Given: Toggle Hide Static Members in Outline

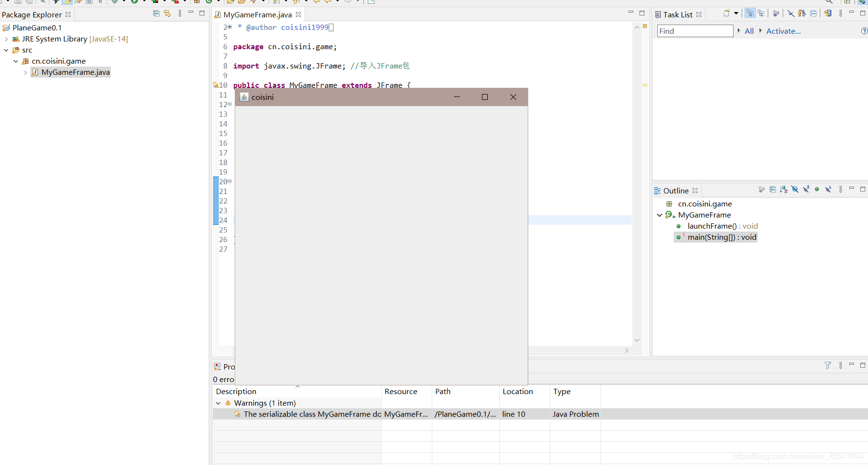Looking at the screenshot, I should pyautogui.click(x=806, y=190).
